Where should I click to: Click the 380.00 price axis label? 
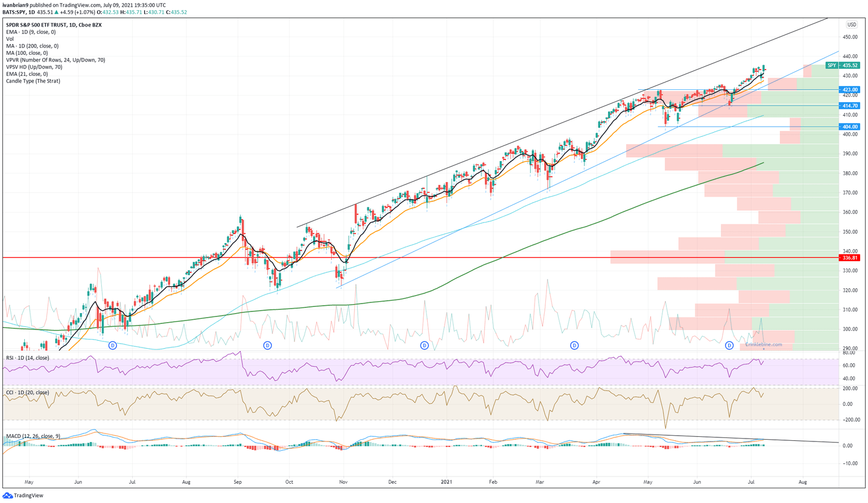coord(850,174)
